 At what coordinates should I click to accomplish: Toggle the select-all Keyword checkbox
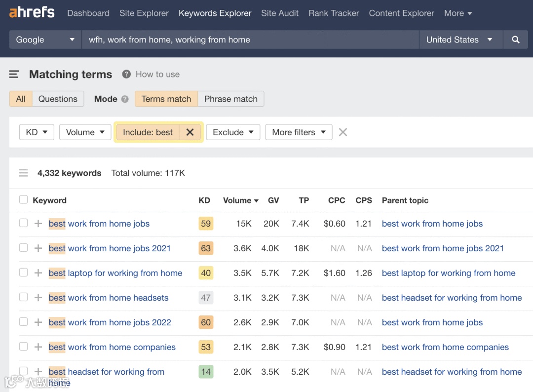tap(24, 199)
